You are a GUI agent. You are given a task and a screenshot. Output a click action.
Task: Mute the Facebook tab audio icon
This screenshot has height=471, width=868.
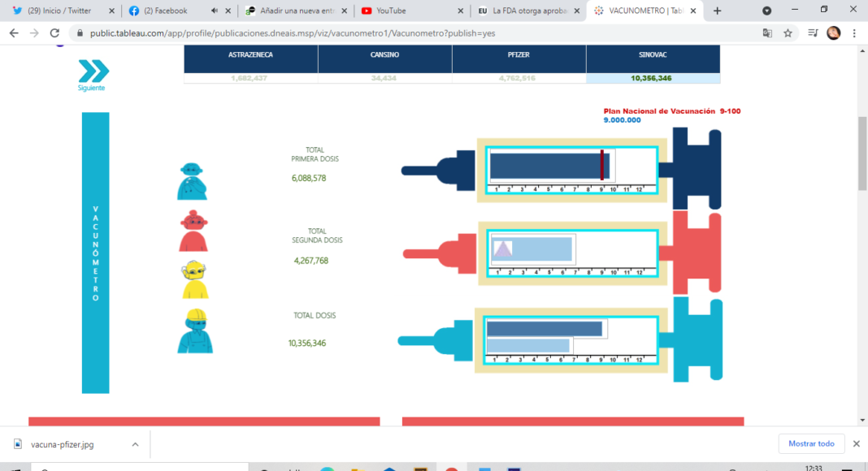coord(215,11)
